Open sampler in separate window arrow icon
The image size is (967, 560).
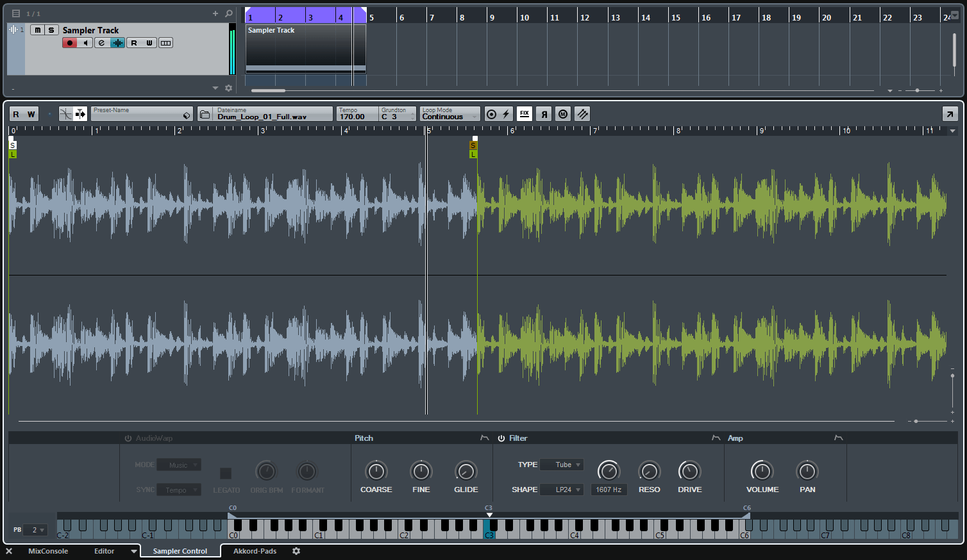[x=950, y=114]
